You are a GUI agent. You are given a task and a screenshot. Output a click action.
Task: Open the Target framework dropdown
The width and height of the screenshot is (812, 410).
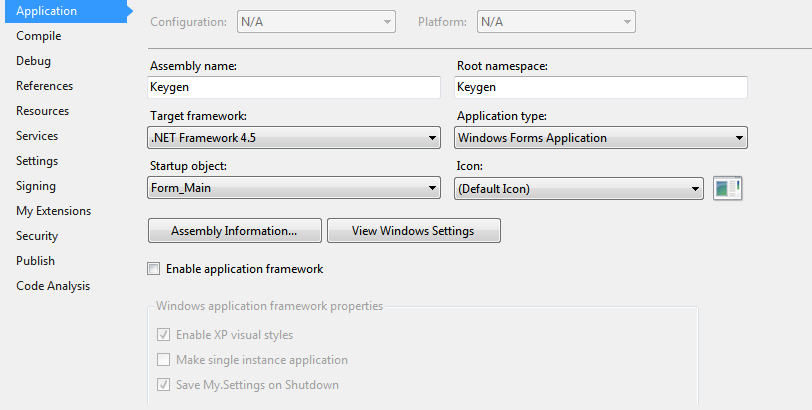pos(294,138)
